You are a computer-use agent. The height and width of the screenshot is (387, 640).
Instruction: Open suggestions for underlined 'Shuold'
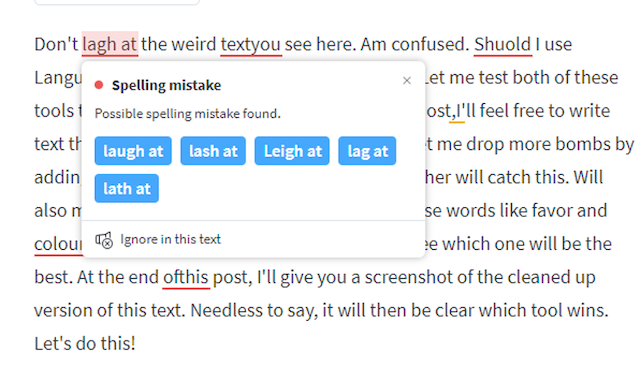coord(503,44)
